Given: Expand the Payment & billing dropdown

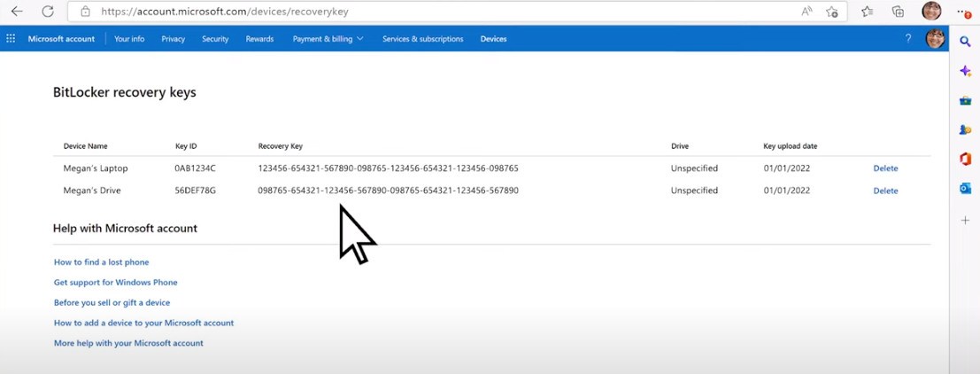Looking at the screenshot, I should pos(328,39).
